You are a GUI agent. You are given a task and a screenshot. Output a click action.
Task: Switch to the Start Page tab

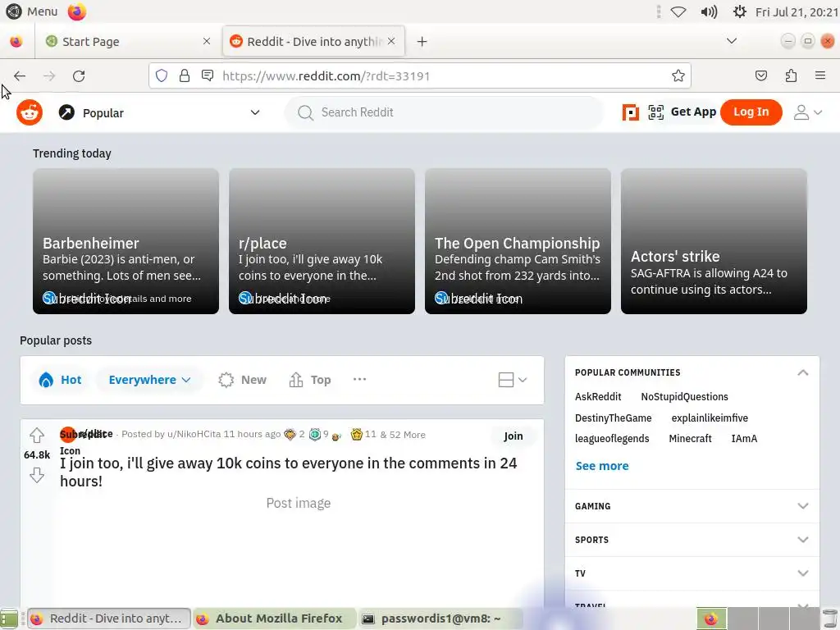pyautogui.click(x=128, y=41)
